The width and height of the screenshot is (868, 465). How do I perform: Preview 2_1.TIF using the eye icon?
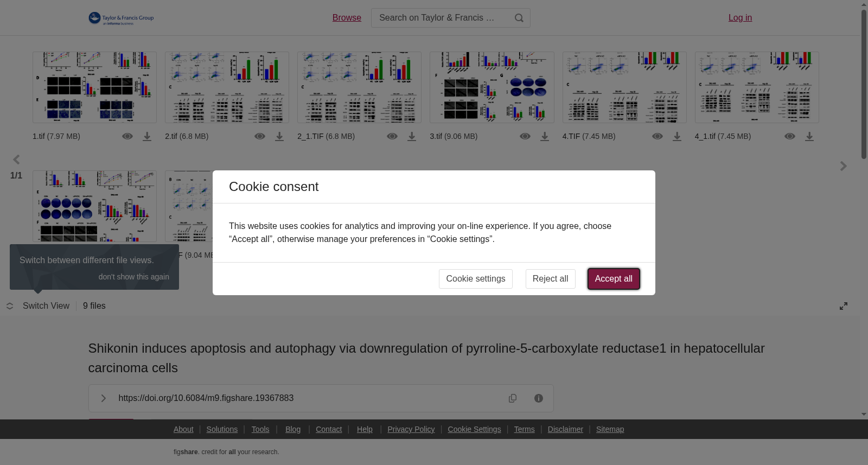click(x=392, y=136)
